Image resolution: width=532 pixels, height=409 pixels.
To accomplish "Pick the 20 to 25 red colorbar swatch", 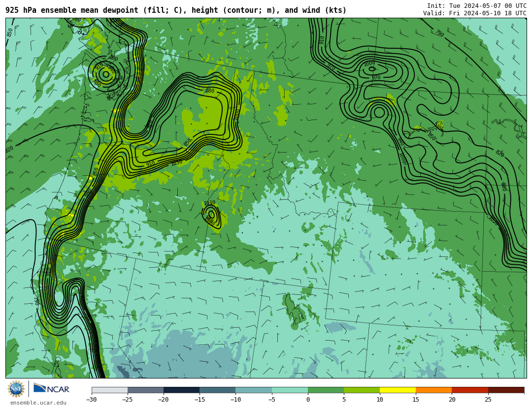I will [470, 390].
